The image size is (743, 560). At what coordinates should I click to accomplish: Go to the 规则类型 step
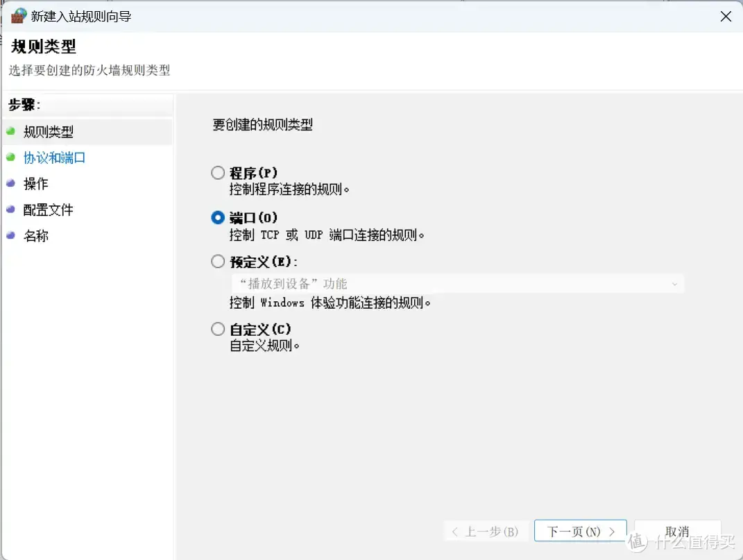[x=49, y=131]
